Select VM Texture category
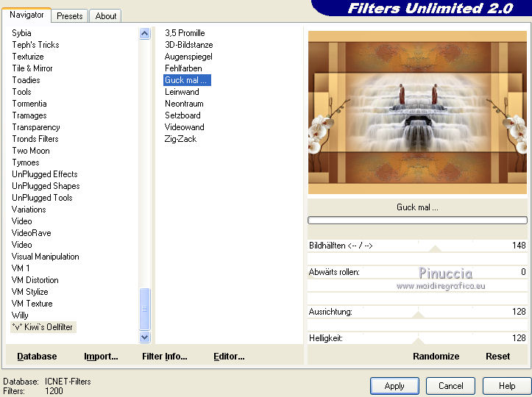532x397 pixels. point(32,304)
